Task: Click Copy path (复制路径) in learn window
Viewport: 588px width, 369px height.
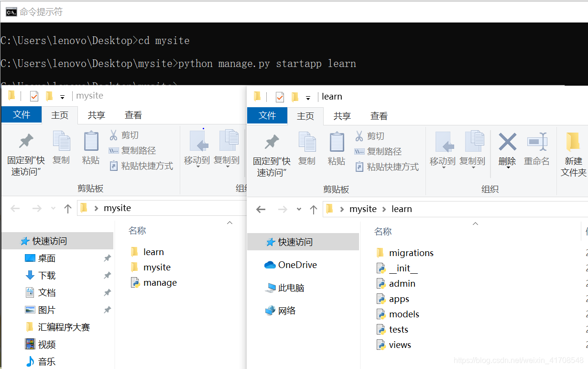Action: (x=378, y=151)
